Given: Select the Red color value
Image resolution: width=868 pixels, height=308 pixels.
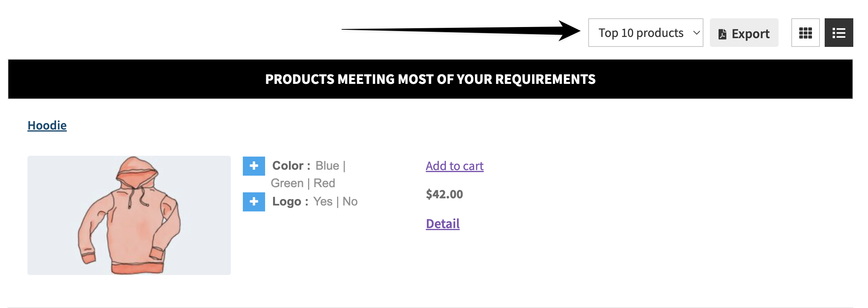Looking at the screenshot, I should pos(324,183).
